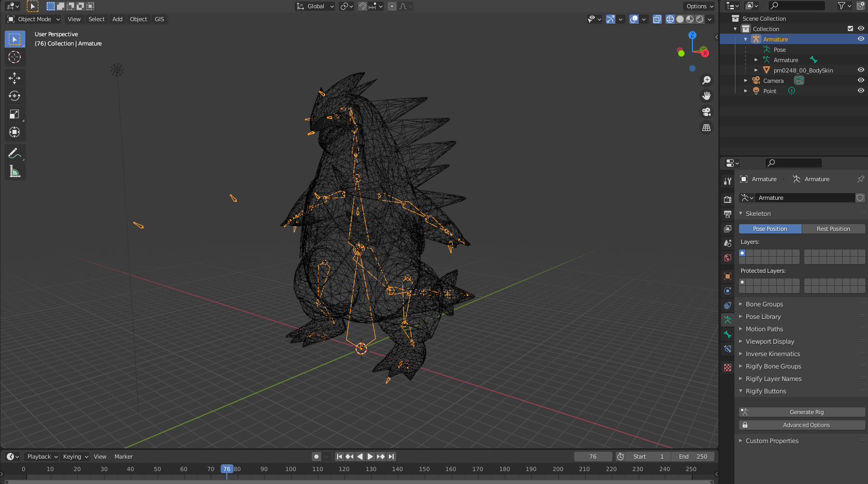The width and height of the screenshot is (868, 484).
Task: Click the outliner search field
Action: (x=797, y=6)
